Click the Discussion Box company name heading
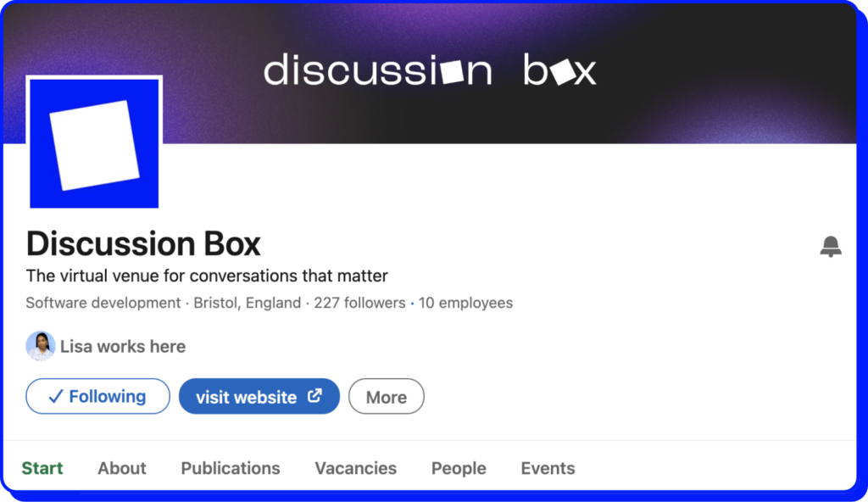This screenshot has height=502, width=868. 143,244
